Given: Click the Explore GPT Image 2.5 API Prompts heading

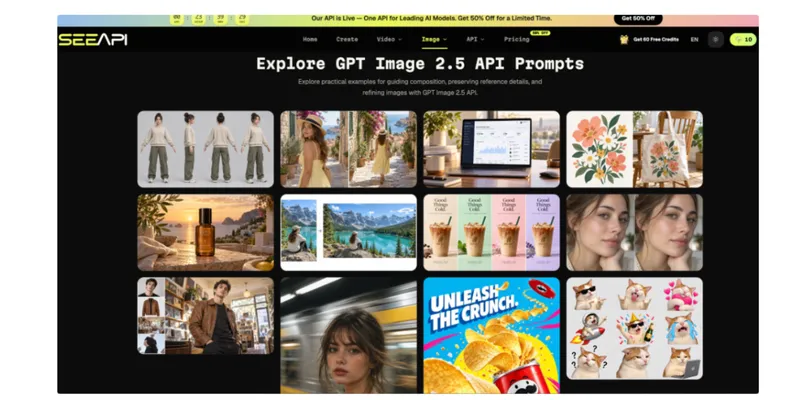Looking at the screenshot, I should coord(420,64).
